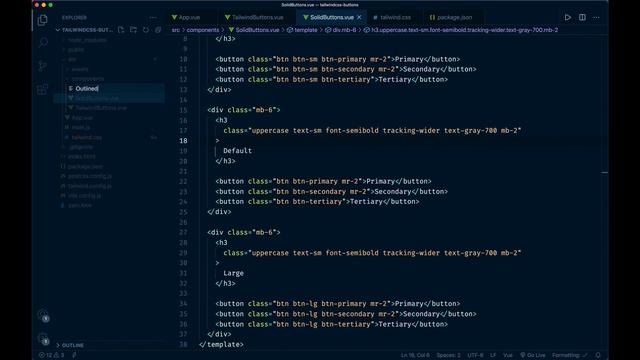The image size is (640, 360).
Task: Click btn btn-primary button line 22
Action: pyautogui.click(x=323, y=181)
